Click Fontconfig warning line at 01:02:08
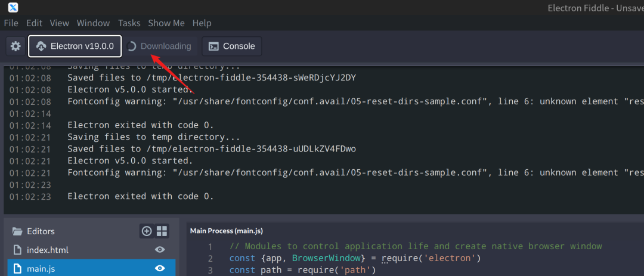Screen dimensions: 644x276 click(355, 101)
